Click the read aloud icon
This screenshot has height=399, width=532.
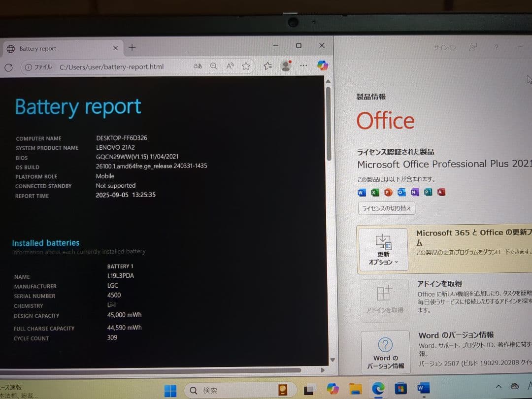pos(230,66)
